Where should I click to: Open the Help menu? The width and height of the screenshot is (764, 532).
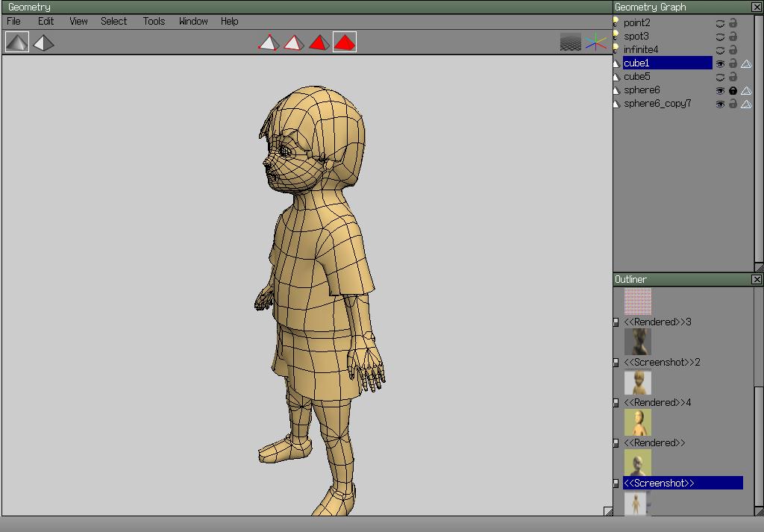[x=230, y=21]
